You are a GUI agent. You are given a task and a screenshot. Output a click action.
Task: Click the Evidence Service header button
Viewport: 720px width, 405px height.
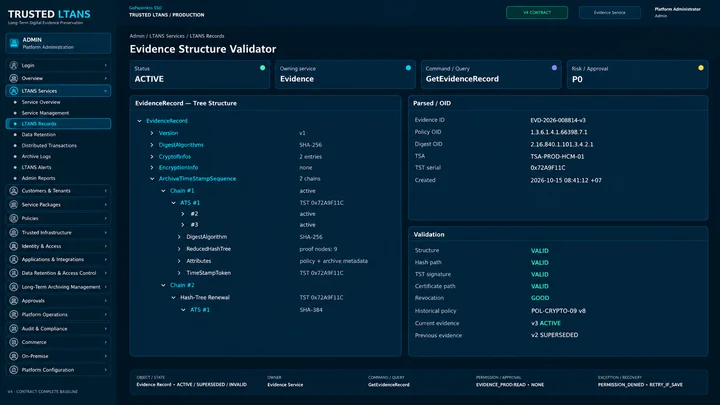[x=609, y=12]
